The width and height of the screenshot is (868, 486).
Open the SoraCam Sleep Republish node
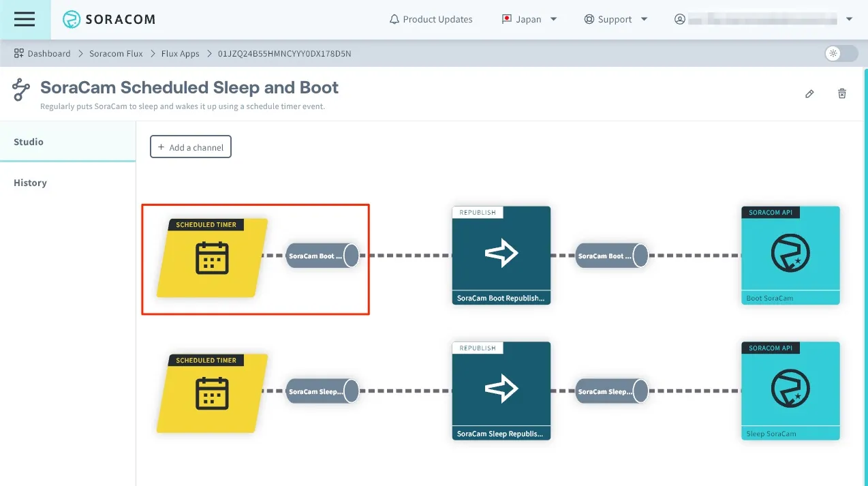501,391
